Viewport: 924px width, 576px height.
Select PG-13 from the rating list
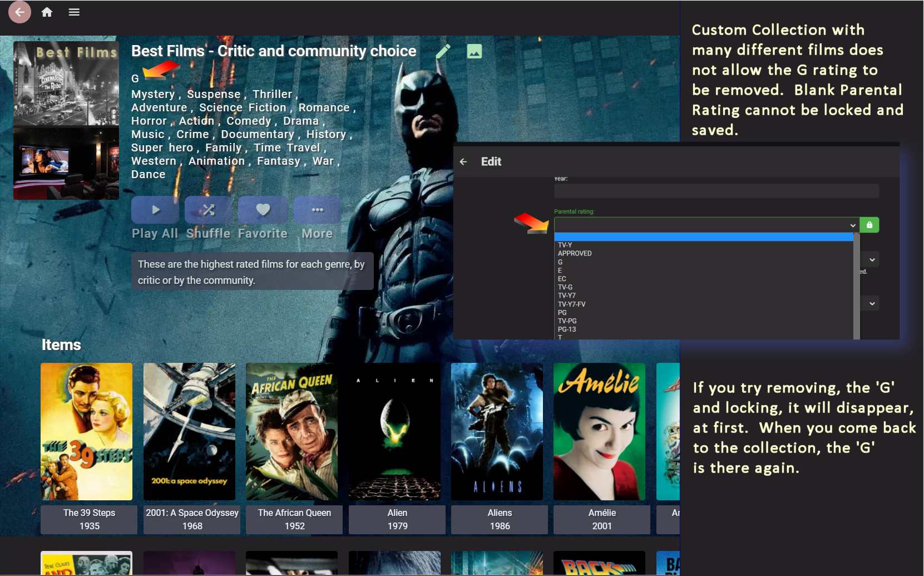568,329
